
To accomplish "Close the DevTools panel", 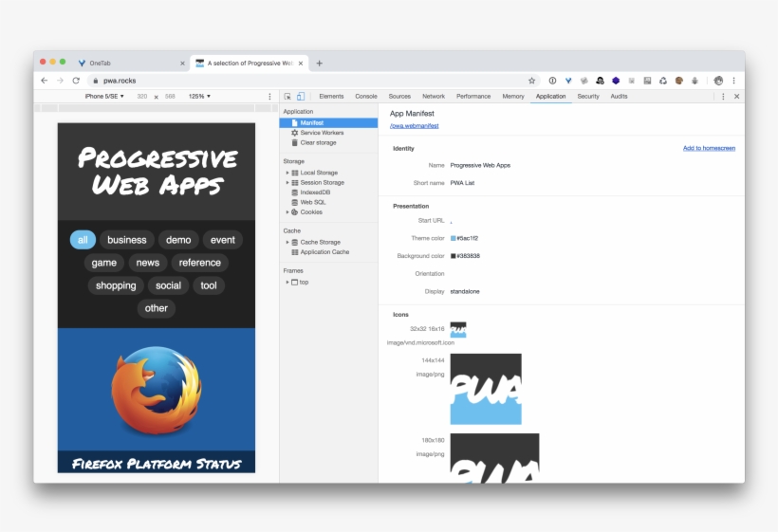I will pos(737,96).
